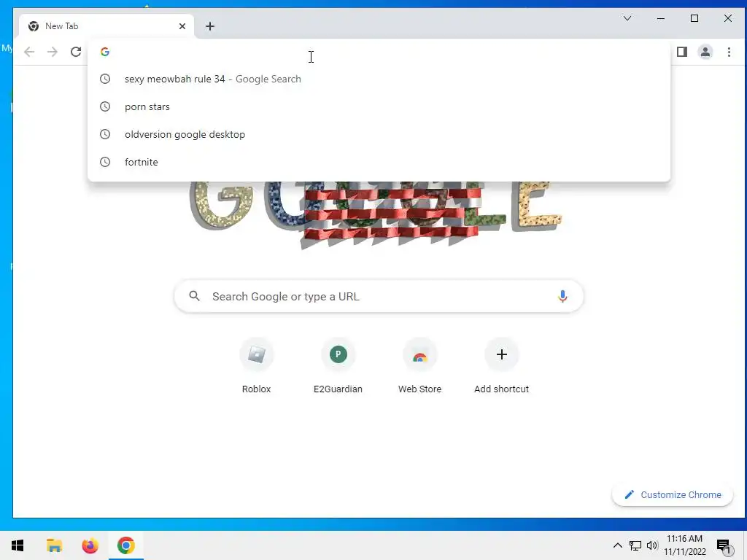
Task: Select the 'oldversion google desktop' suggestion
Action: pyautogui.click(x=379, y=134)
